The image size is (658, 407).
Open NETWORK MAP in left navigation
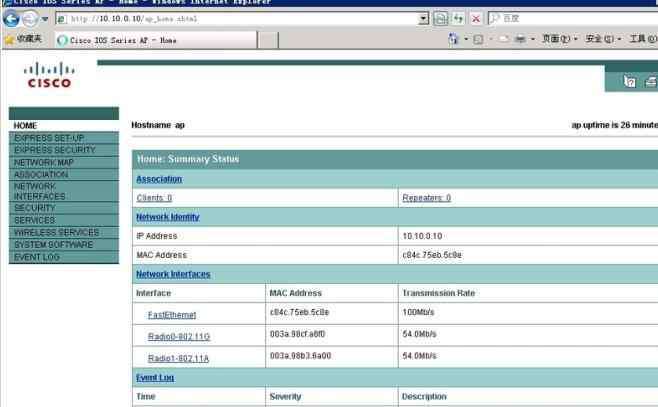(x=64, y=162)
